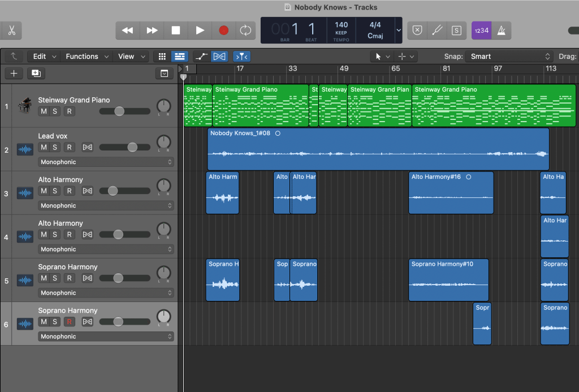Open the Functions menu
This screenshot has width=579, height=392.
click(x=87, y=57)
